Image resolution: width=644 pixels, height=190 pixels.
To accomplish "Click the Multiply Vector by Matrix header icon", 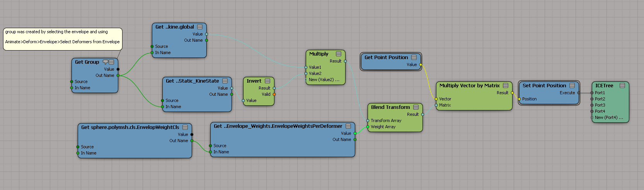I will [x=506, y=85].
